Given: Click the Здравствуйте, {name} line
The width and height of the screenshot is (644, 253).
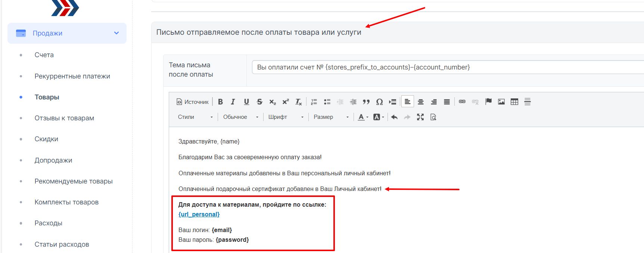Looking at the screenshot, I should click(209, 142).
